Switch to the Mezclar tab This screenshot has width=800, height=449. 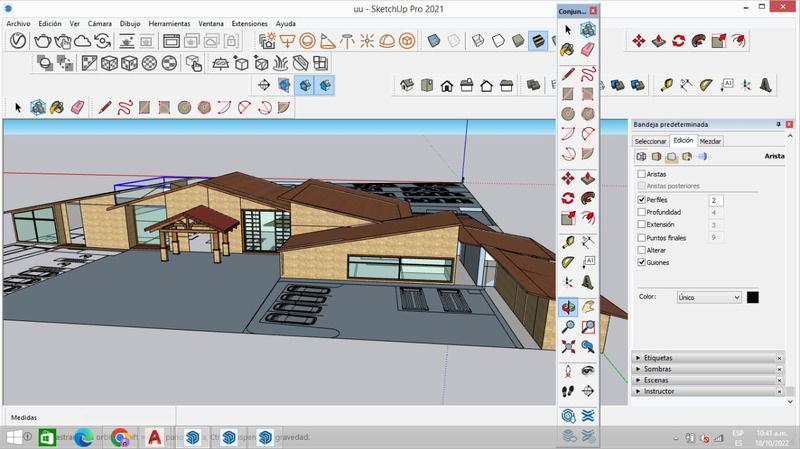pos(710,141)
